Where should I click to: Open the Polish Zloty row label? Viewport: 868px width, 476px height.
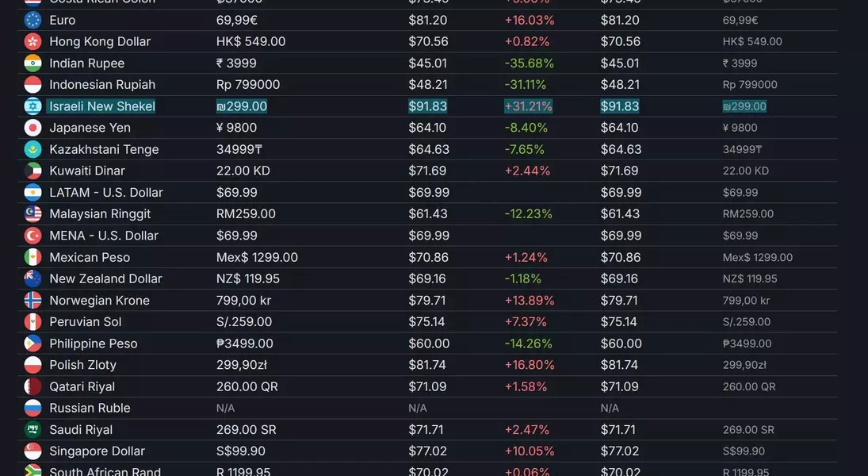pos(82,365)
